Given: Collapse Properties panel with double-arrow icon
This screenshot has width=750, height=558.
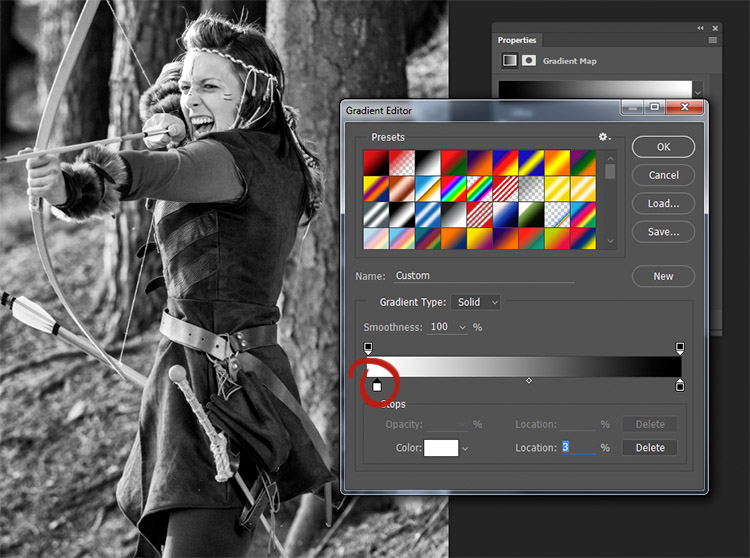Looking at the screenshot, I should click(x=700, y=29).
